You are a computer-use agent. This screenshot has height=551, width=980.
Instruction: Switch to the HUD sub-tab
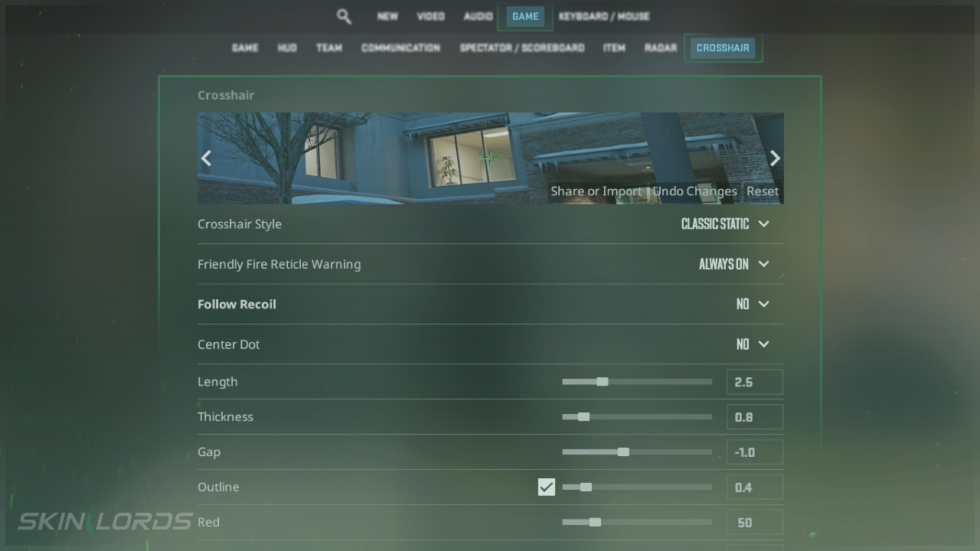[287, 47]
